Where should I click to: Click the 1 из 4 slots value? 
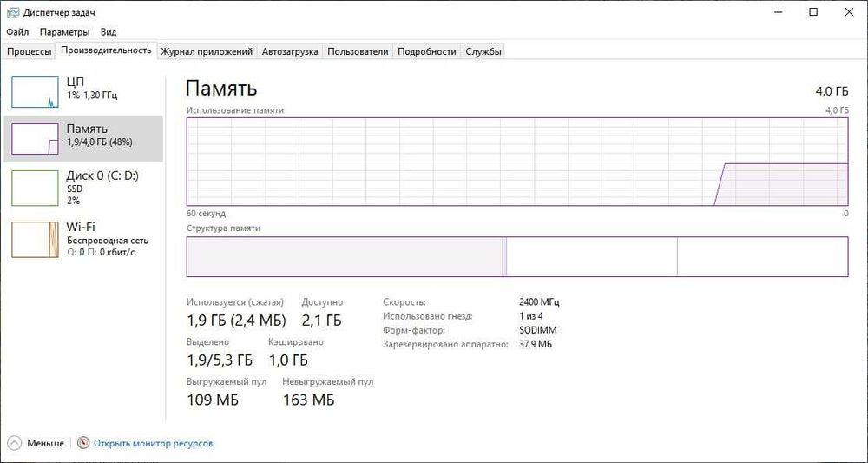click(x=531, y=316)
